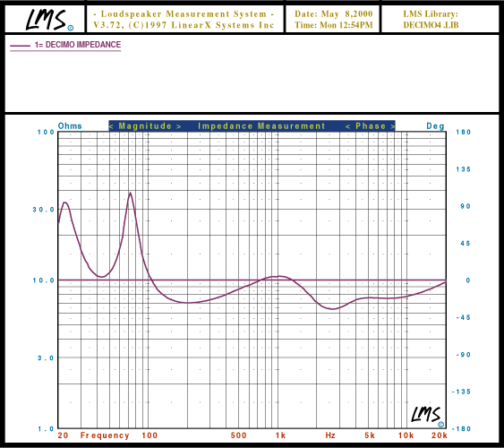Click 'Time: Mon 12:54PM' text

tap(333, 25)
